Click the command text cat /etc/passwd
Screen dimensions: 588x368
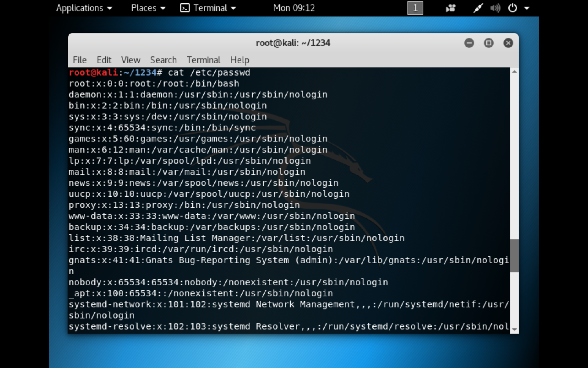209,73
